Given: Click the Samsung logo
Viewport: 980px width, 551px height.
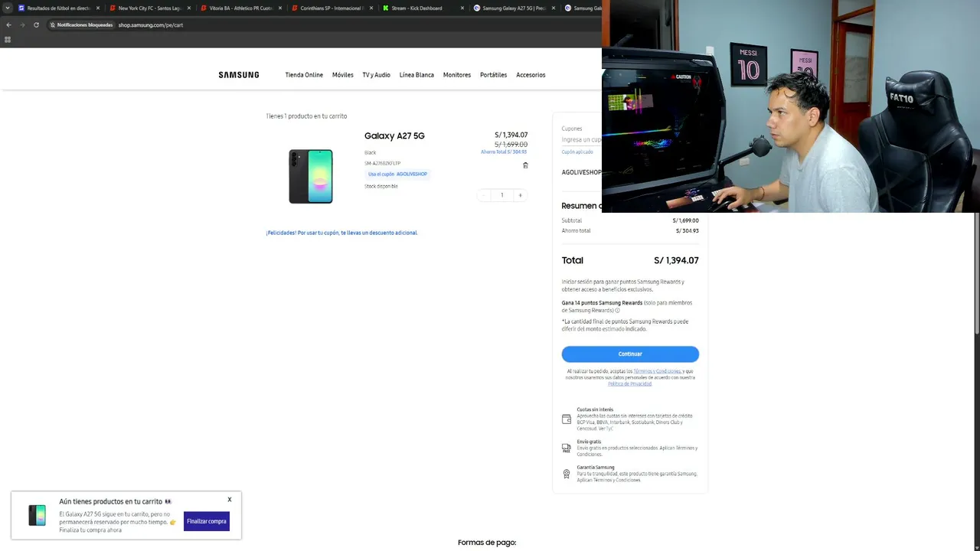Looking at the screenshot, I should [x=239, y=75].
